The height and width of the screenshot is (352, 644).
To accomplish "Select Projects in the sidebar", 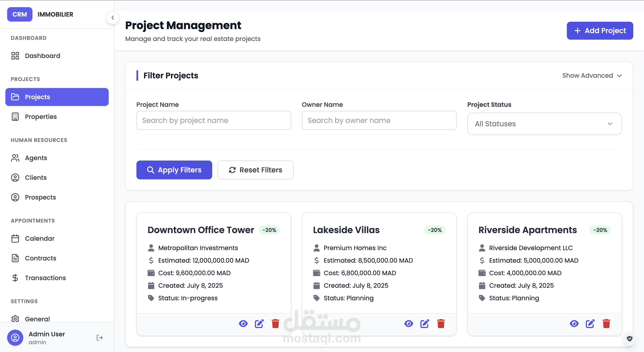I will [x=57, y=97].
